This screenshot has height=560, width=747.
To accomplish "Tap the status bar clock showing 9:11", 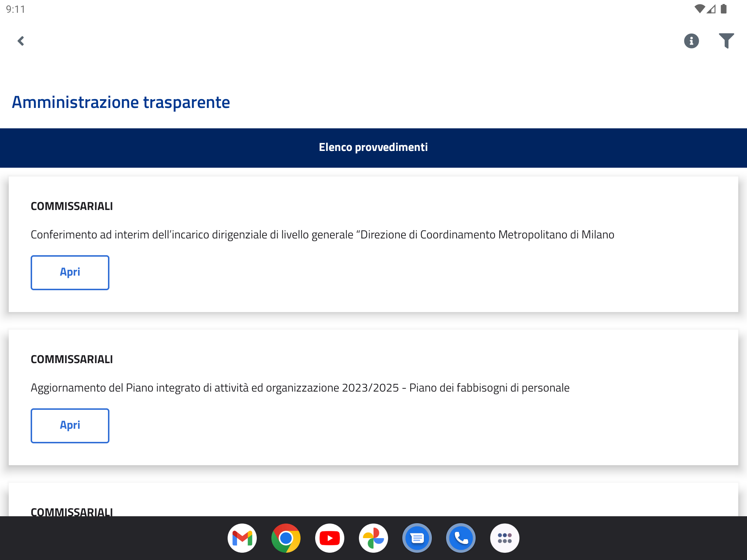I will [16, 9].
